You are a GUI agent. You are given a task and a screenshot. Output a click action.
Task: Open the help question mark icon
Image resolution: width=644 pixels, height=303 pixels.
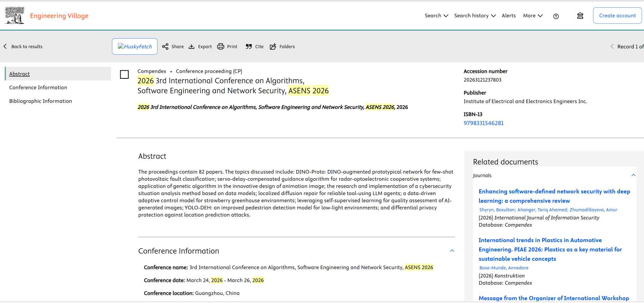pos(556,16)
